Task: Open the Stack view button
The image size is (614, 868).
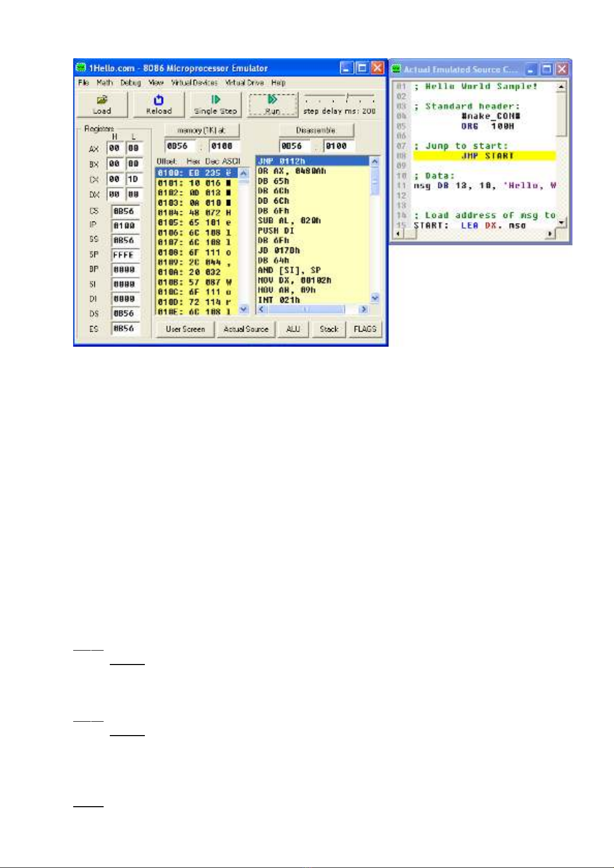Action: 329,329
